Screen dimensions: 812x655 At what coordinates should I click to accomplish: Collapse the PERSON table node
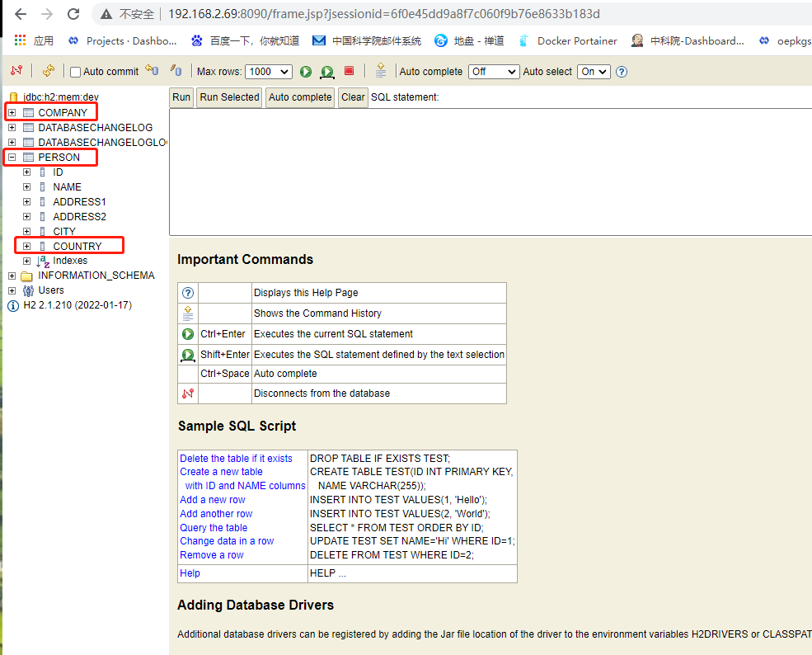point(12,157)
